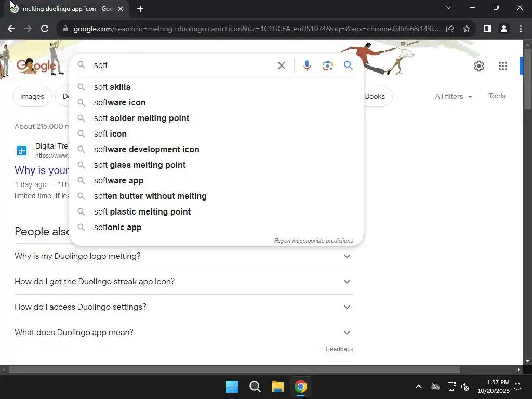Click the vertical scrollbar thumb

(527, 79)
